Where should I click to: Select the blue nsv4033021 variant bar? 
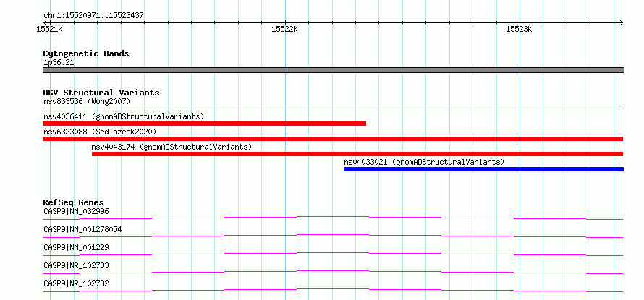tap(484, 169)
